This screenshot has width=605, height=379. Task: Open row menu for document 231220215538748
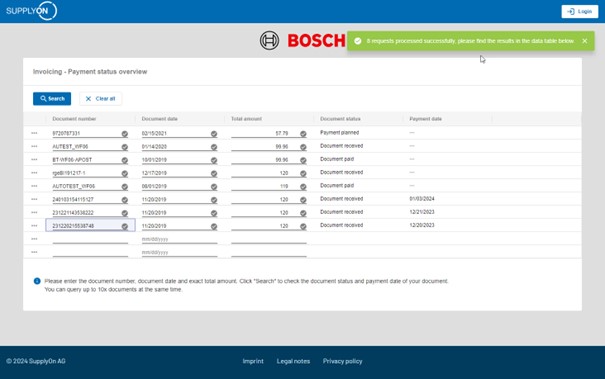34,225
